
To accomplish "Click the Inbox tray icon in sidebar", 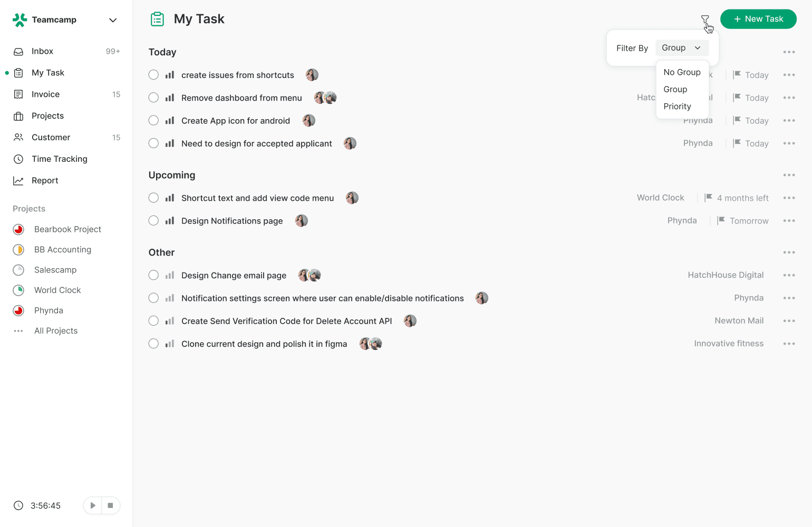I will (x=18, y=52).
